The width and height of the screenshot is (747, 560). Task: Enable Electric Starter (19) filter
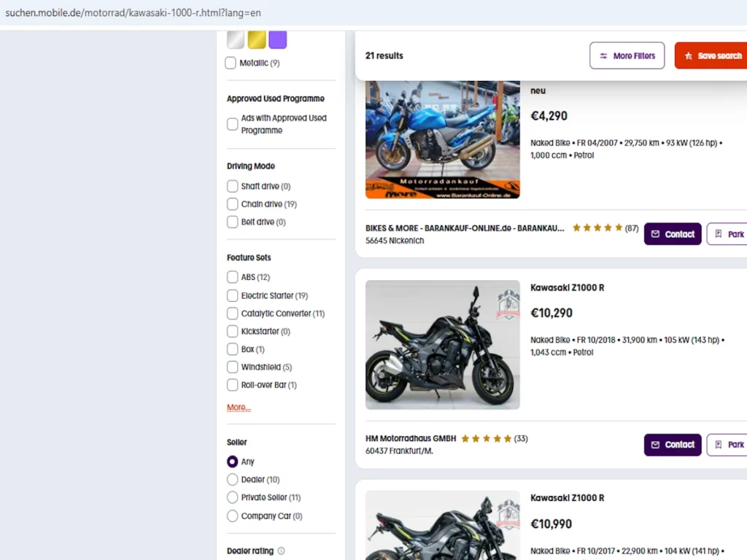click(x=233, y=295)
